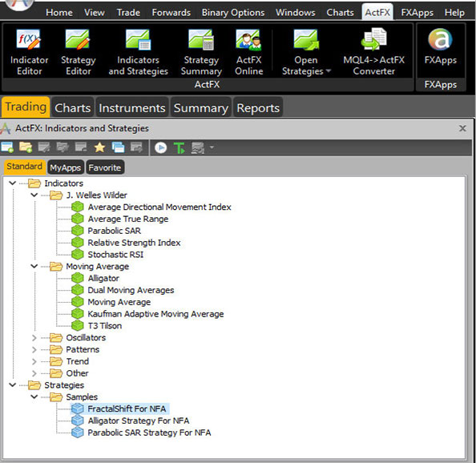Click the grayed edit folder toolbar icon
The width and height of the screenshot is (476, 463).
tap(63, 147)
